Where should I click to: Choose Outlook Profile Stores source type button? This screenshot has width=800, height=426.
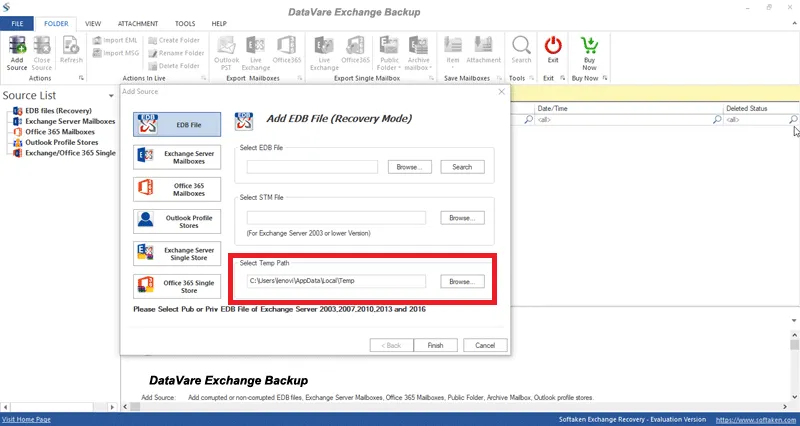click(x=177, y=221)
